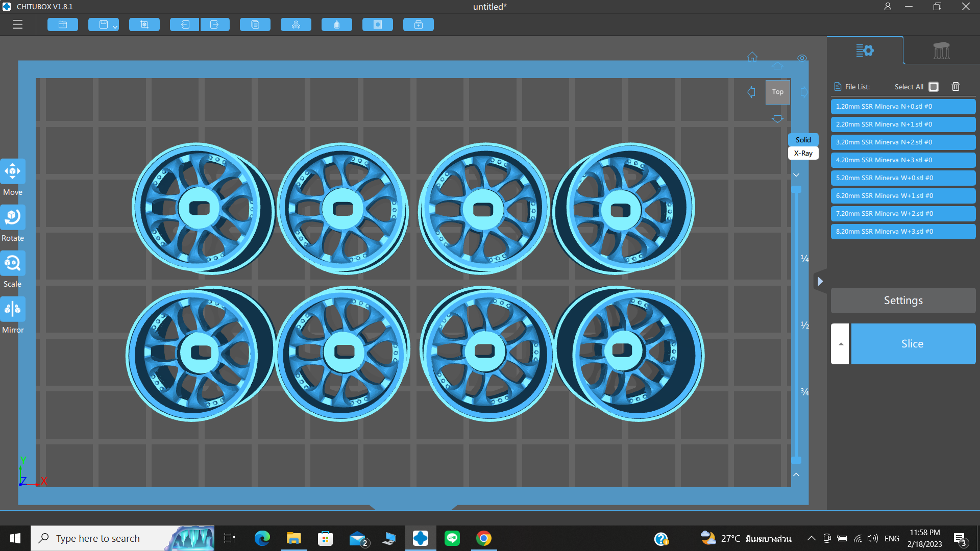Select file 6.20mm SSR Minerva W+1.stl
This screenshot has width=980, height=551.
(x=903, y=196)
